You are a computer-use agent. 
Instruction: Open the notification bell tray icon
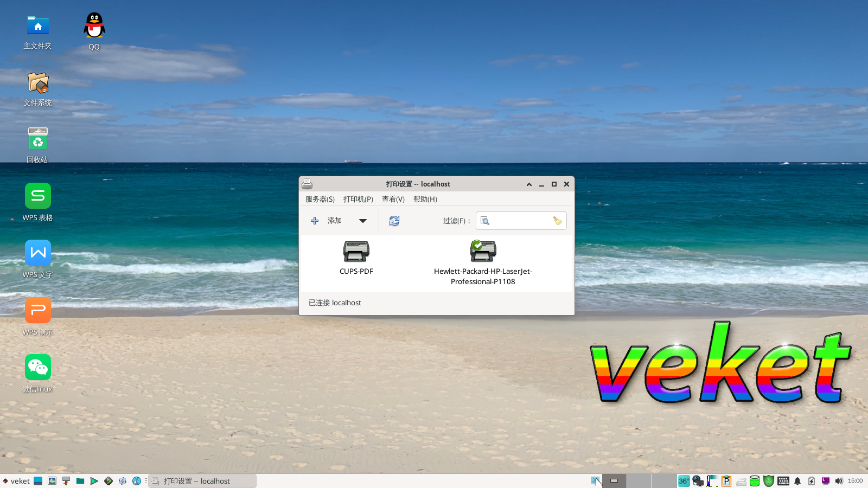click(797, 481)
